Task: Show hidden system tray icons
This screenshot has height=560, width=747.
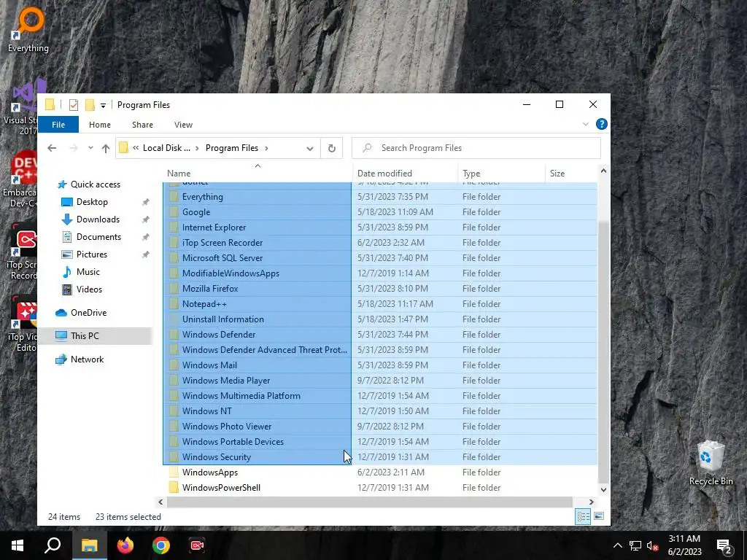Action: pos(617,545)
